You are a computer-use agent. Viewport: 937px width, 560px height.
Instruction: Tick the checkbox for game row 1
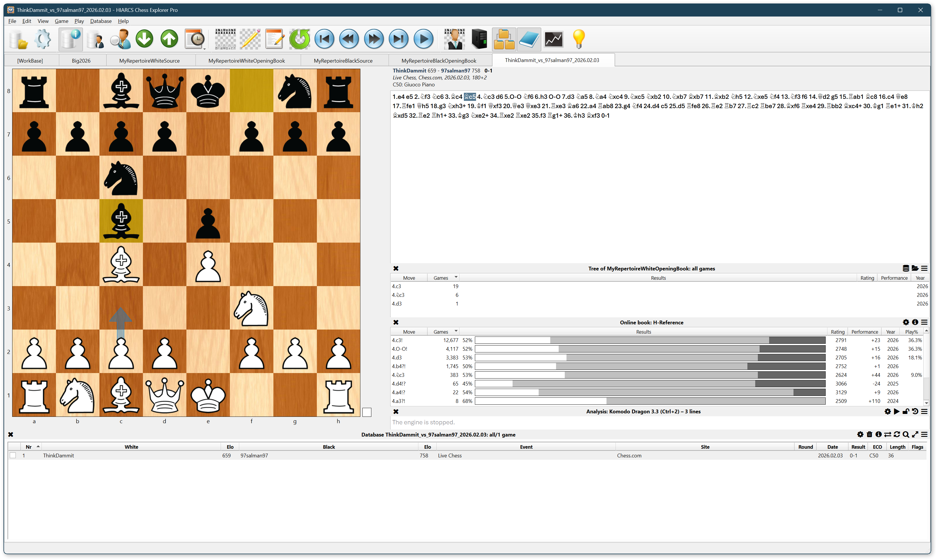click(13, 455)
